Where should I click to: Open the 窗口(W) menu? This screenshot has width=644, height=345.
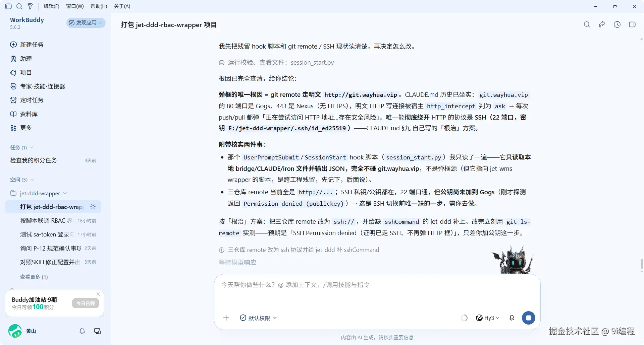coord(75,6)
